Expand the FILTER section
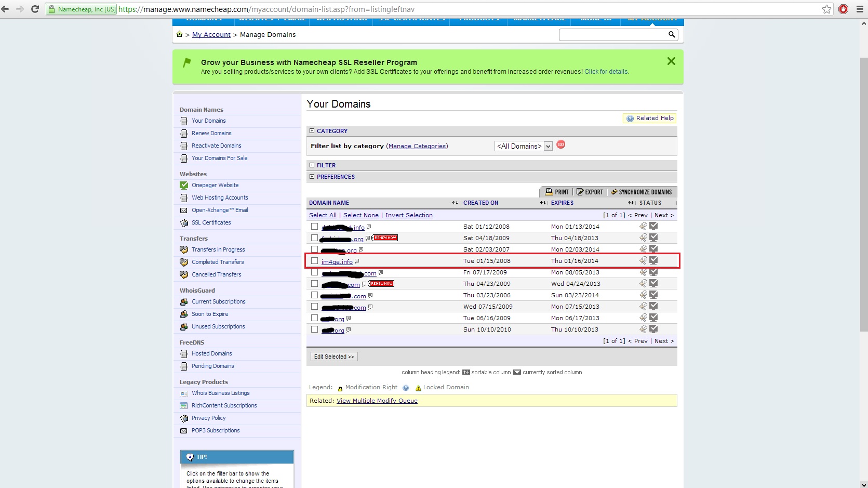The height and width of the screenshot is (488, 868). 312,165
